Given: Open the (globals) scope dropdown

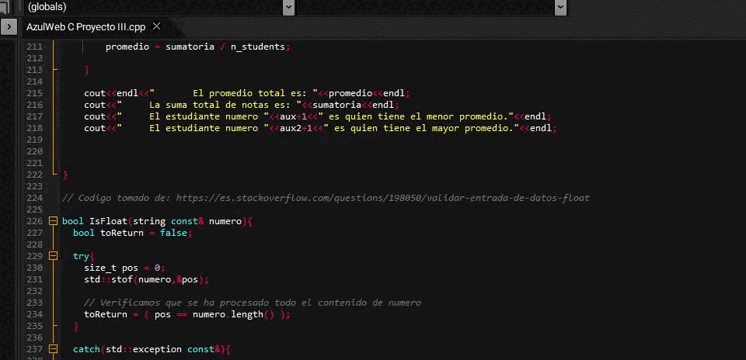Looking at the screenshot, I should (288, 7).
